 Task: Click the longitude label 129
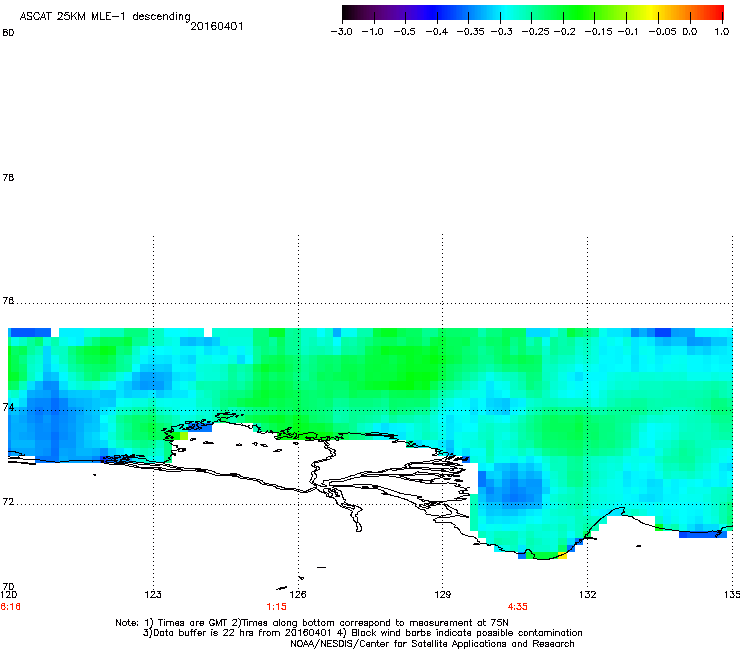tap(443, 594)
